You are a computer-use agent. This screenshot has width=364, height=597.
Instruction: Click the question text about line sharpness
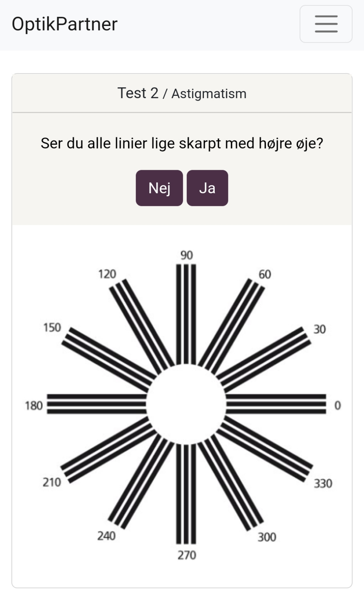[x=182, y=142]
